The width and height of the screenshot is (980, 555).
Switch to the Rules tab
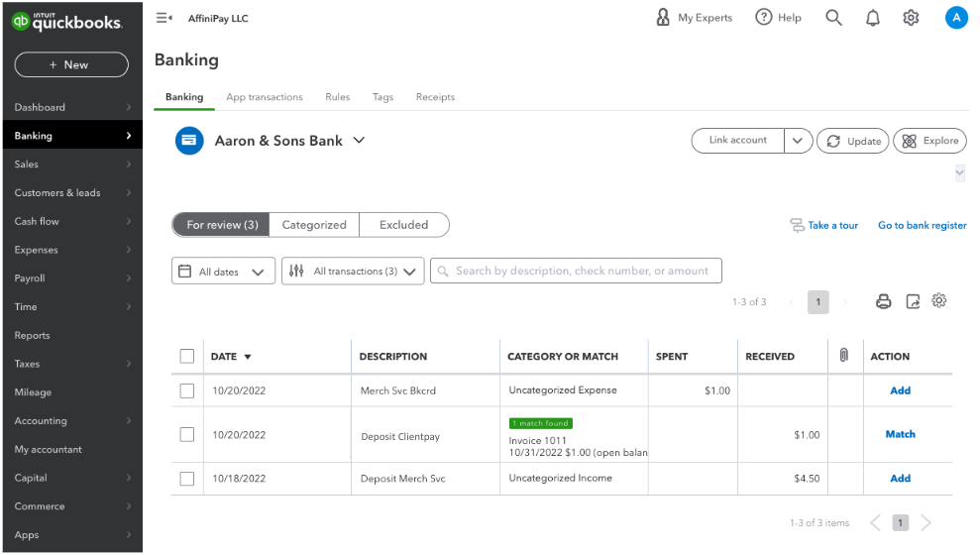click(x=338, y=97)
